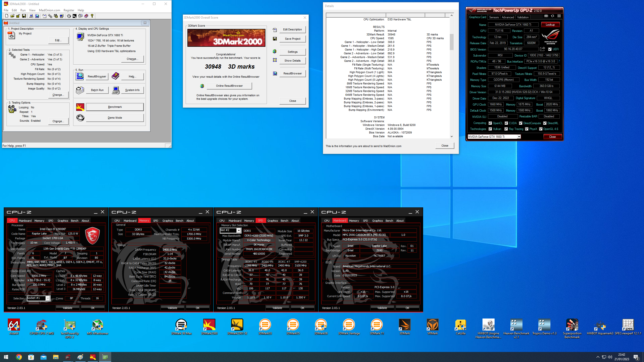Toggle Ray Tracing checkbox in GPU-Z

[506, 129]
